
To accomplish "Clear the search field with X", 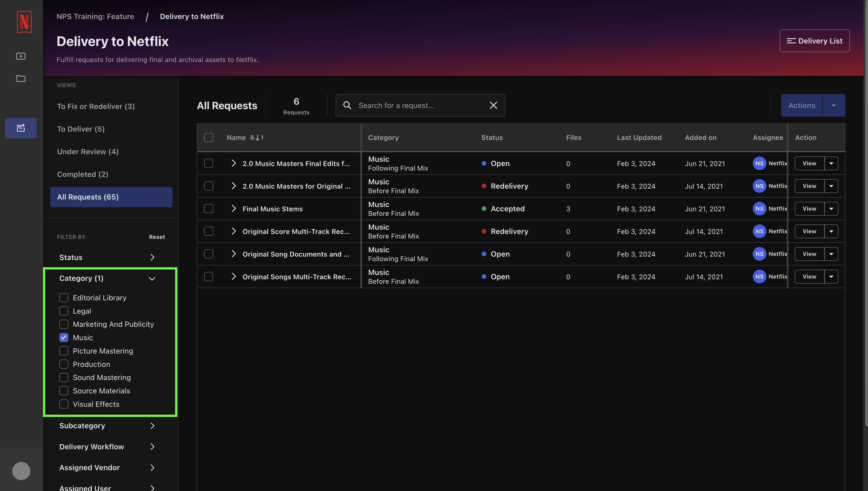I will (493, 106).
